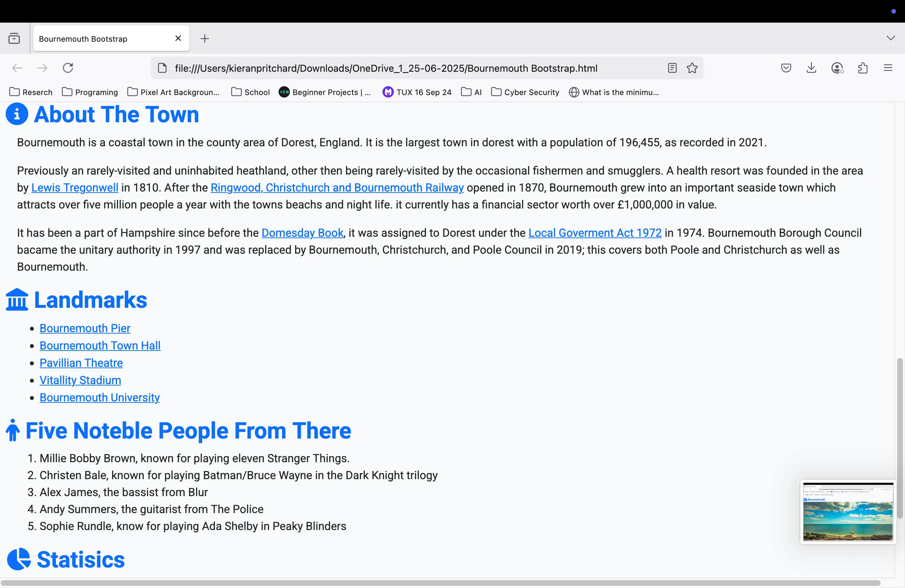Follow the Bournemouth Pier link
The width and height of the screenshot is (905, 588).
click(84, 328)
